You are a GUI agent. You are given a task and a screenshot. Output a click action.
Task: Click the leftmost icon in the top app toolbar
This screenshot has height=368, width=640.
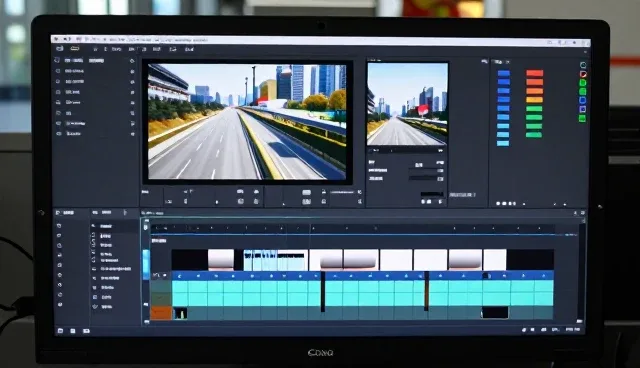point(60,49)
